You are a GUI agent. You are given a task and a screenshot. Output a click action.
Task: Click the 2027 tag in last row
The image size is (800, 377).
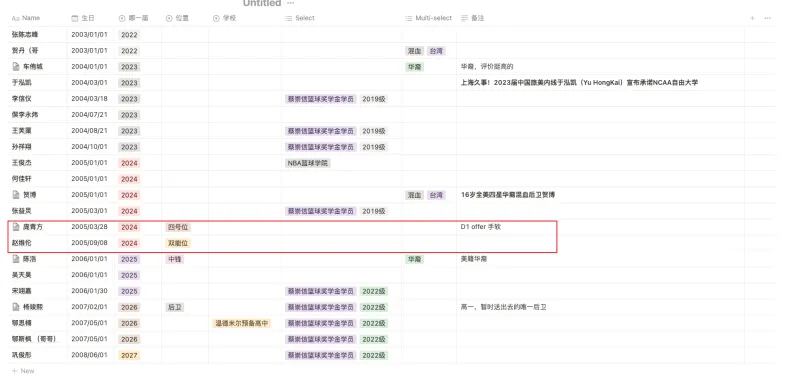pos(129,356)
